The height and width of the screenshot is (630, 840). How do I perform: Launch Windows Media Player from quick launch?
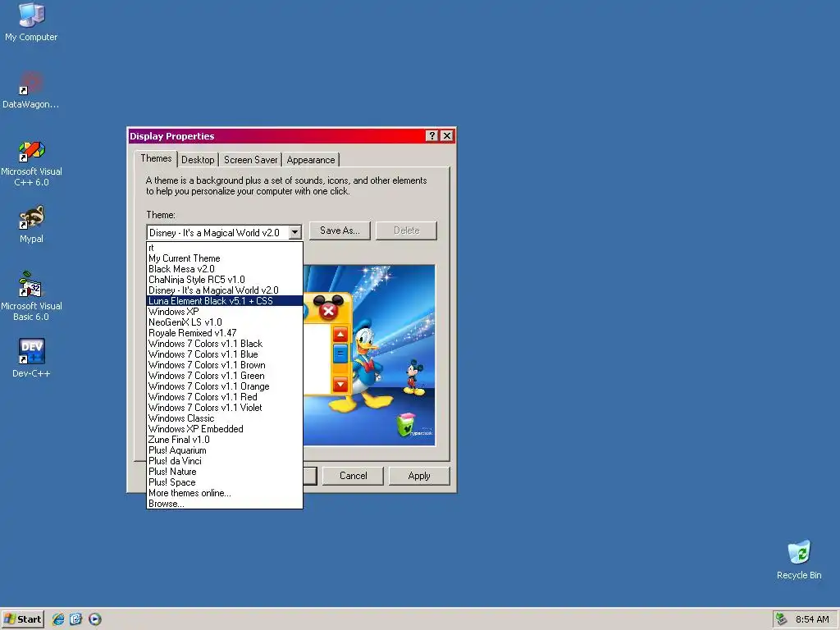[x=95, y=619]
